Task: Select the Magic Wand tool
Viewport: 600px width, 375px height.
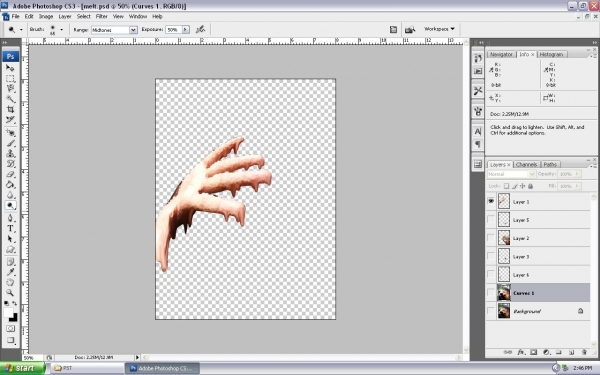Action: [x=10, y=99]
